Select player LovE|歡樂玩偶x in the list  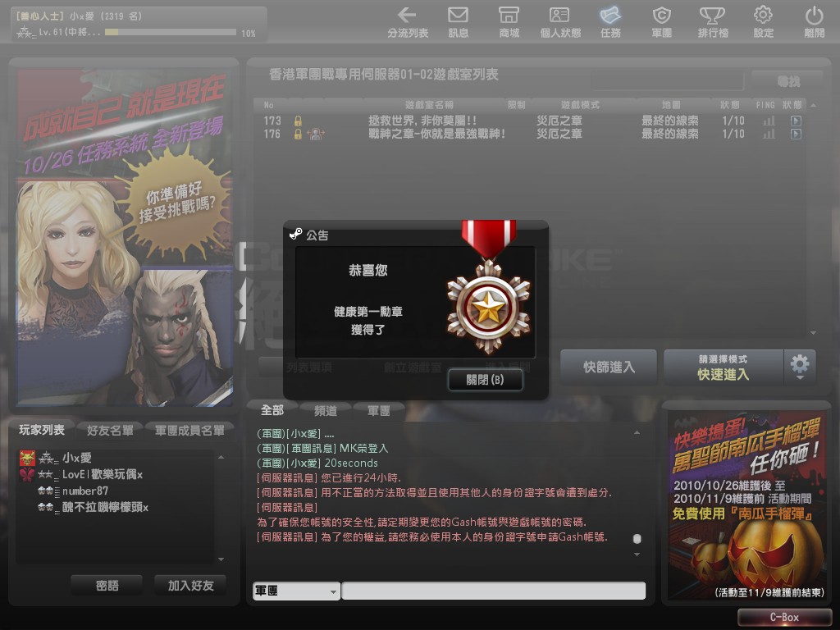coord(116,474)
